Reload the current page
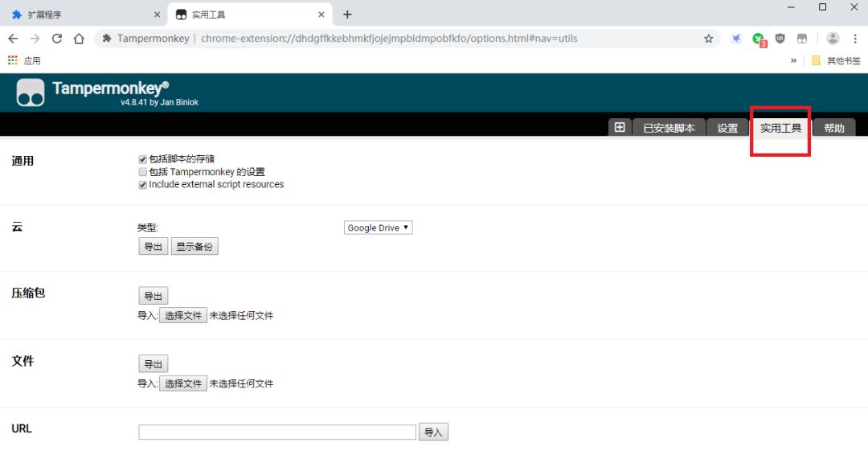 (x=56, y=39)
